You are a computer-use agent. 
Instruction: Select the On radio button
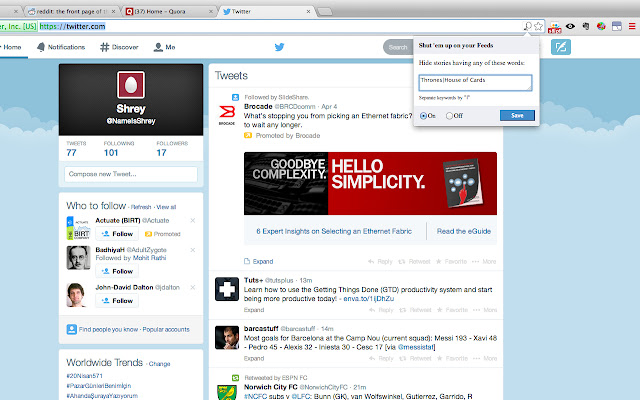[424, 116]
